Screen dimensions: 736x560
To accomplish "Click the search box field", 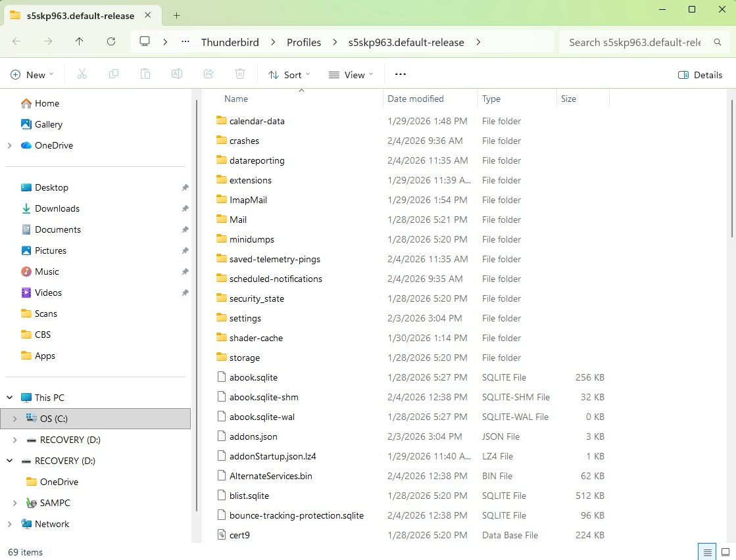I will pos(634,42).
